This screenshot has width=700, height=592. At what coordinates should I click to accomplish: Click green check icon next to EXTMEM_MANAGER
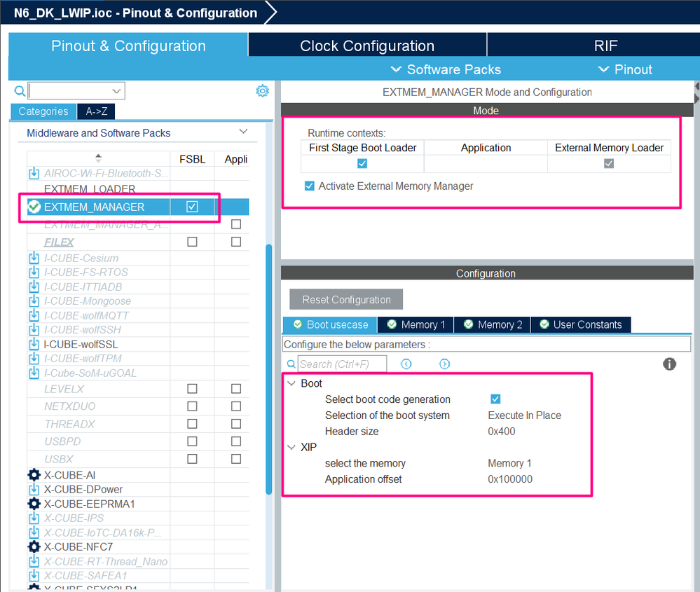pyautogui.click(x=34, y=207)
